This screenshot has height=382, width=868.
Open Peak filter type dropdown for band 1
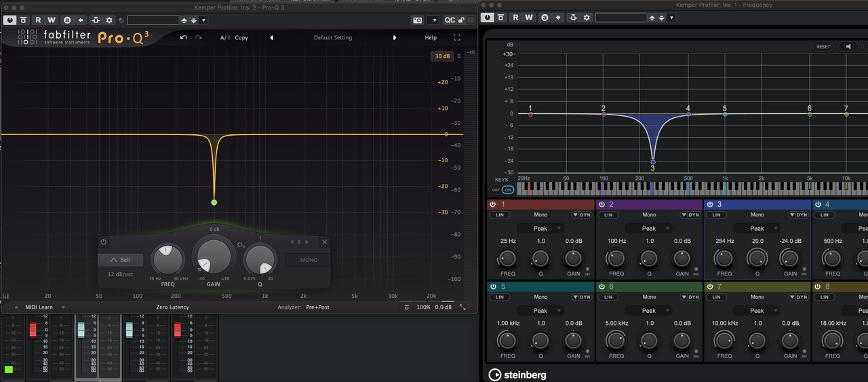point(540,229)
